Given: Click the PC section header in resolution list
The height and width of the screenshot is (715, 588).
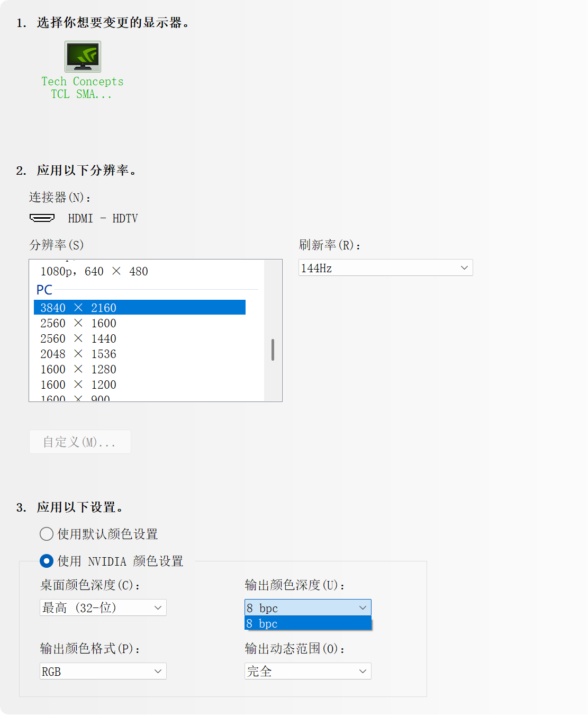Looking at the screenshot, I should click(x=45, y=290).
